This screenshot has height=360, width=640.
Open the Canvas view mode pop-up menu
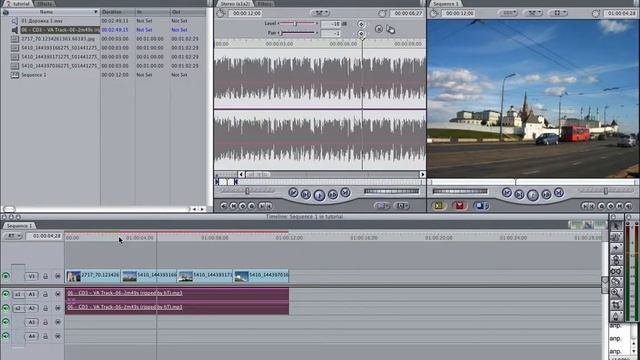pos(558,13)
